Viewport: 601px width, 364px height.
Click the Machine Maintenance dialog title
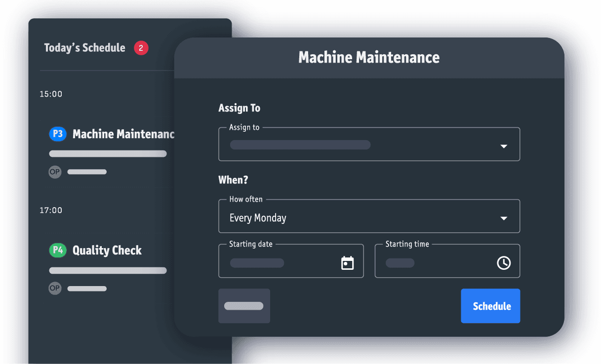tap(369, 58)
